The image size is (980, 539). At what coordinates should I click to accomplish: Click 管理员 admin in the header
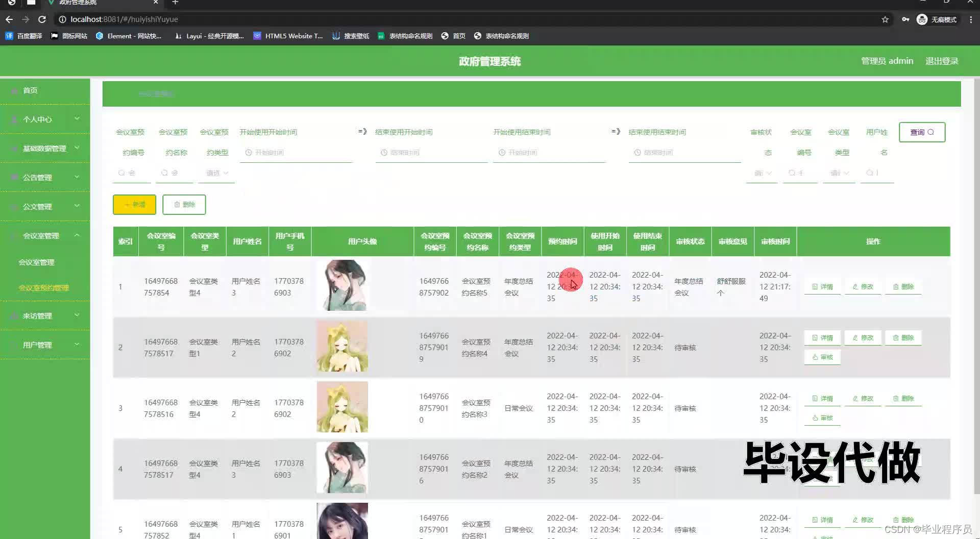[x=887, y=61]
